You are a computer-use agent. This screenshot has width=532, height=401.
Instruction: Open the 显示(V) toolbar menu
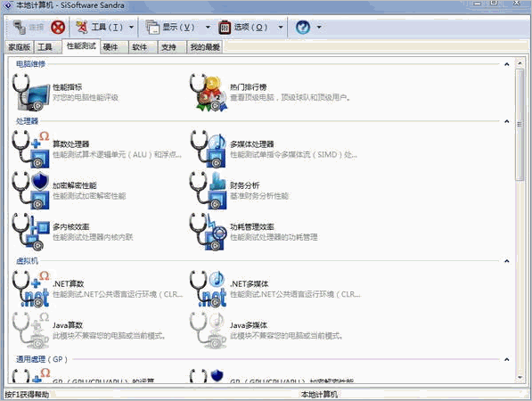170,27
